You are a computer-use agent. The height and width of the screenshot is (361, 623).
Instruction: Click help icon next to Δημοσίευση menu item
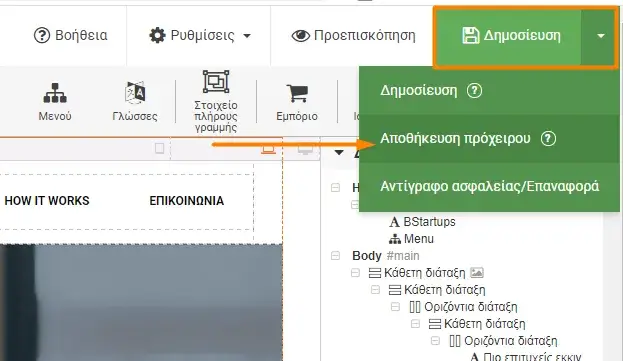[x=474, y=91]
